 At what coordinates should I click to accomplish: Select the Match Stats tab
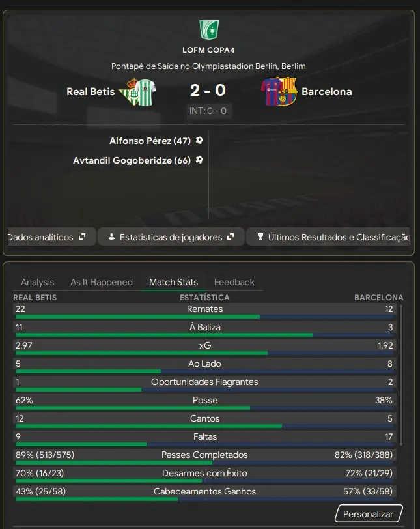pyautogui.click(x=173, y=282)
